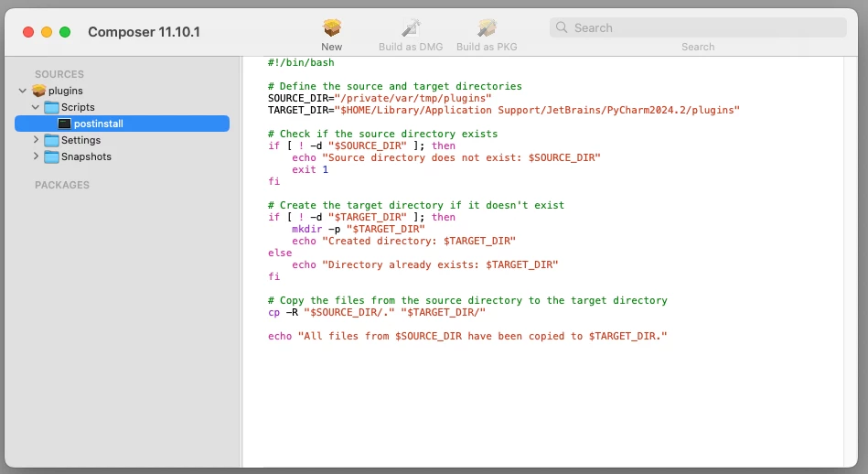The height and width of the screenshot is (474, 868).
Task: Close the Composer window
Action: (28, 32)
